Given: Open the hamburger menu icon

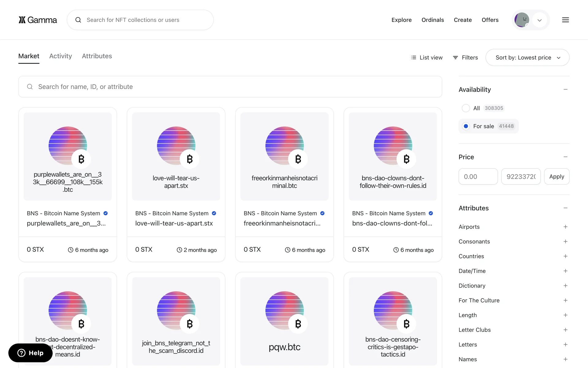Looking at the screenshot, I should click(x=565, y=20).
